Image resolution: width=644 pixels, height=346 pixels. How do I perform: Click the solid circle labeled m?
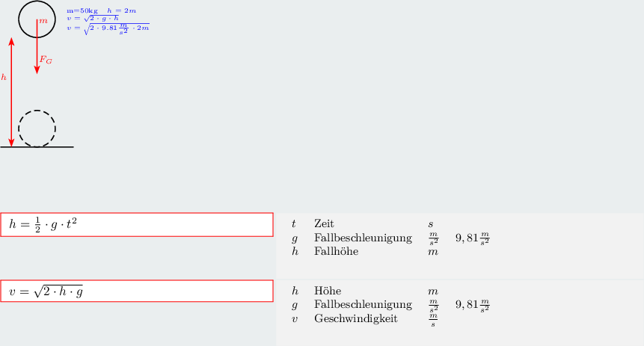tap(37, 19)
